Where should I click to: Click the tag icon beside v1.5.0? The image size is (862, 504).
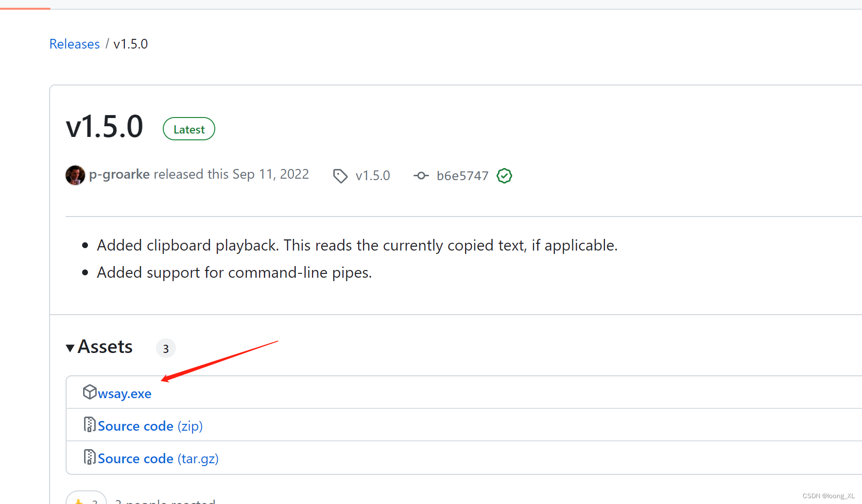pos(340,176)
